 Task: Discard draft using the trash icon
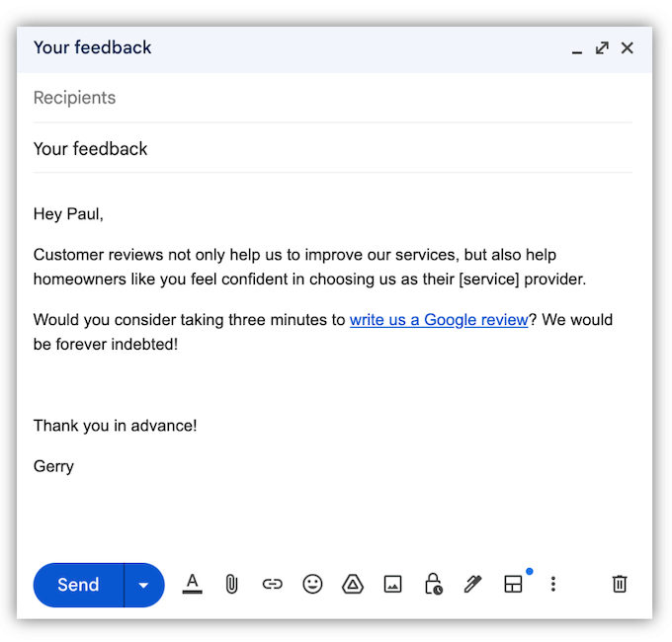click(620, 584)
